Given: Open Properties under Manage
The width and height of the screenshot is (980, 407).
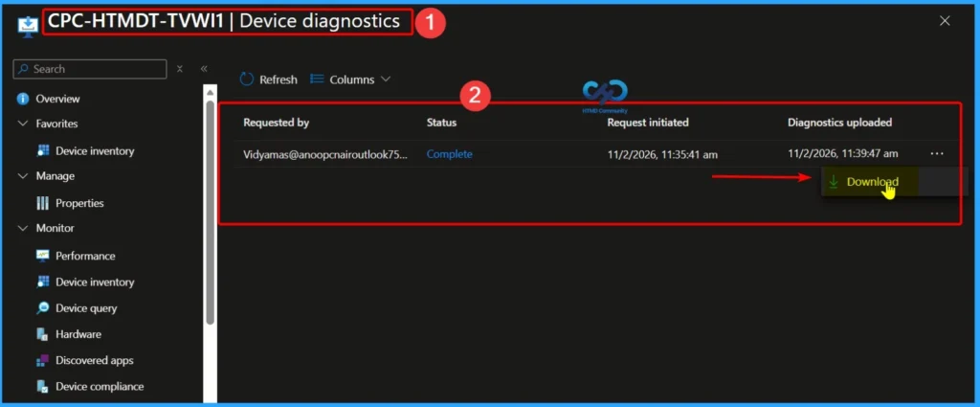Looking at the screenshot, I should (x=80, y=203).
